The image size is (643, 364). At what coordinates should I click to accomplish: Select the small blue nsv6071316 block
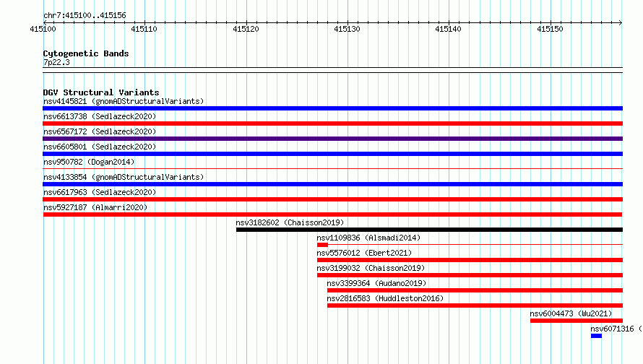[596, 336]
